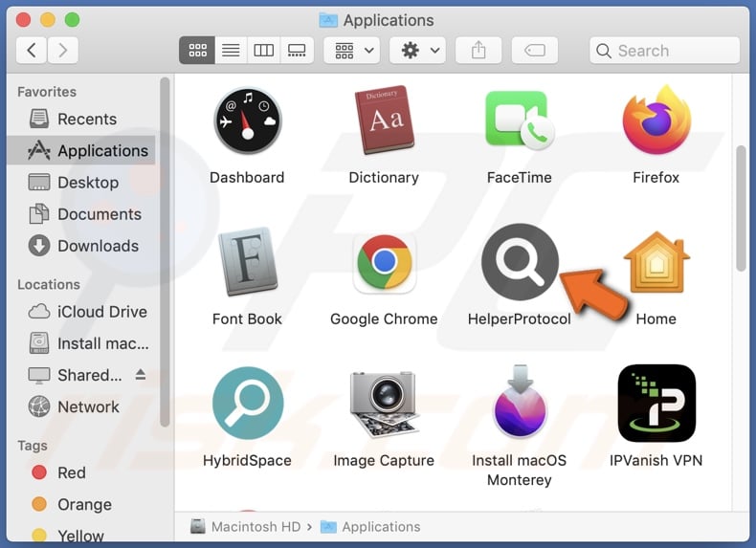Open Network in the sidebar
Viewport: 756px width, 548px height.
[80, 407]
